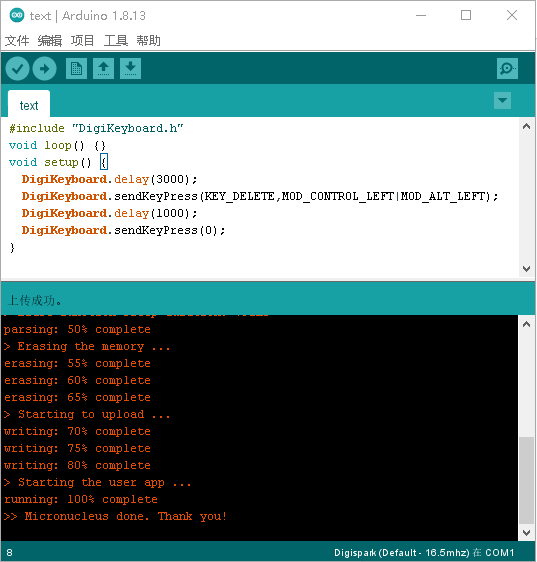Open the 工具 menu
537x562 pixels.
coord(115,41)
